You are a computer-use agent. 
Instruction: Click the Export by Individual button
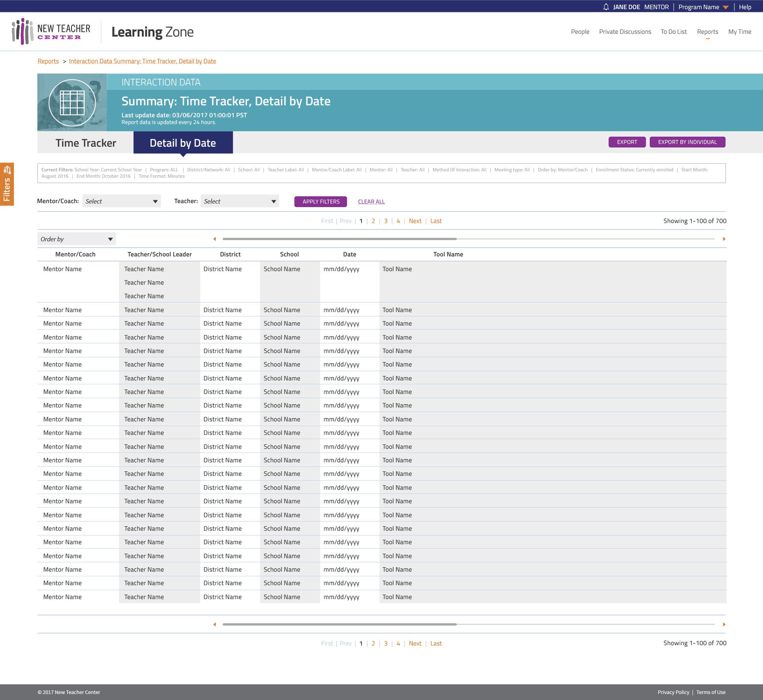687,142
